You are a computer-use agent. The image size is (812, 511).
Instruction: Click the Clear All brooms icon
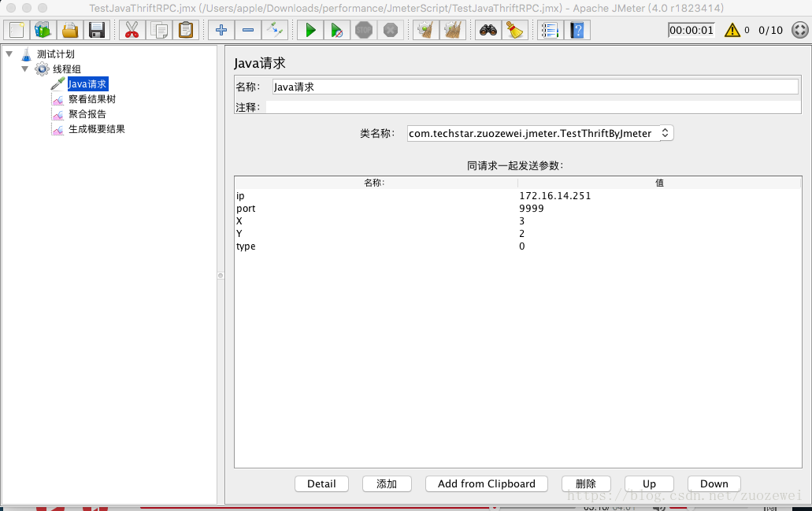[x=453, y=30]
